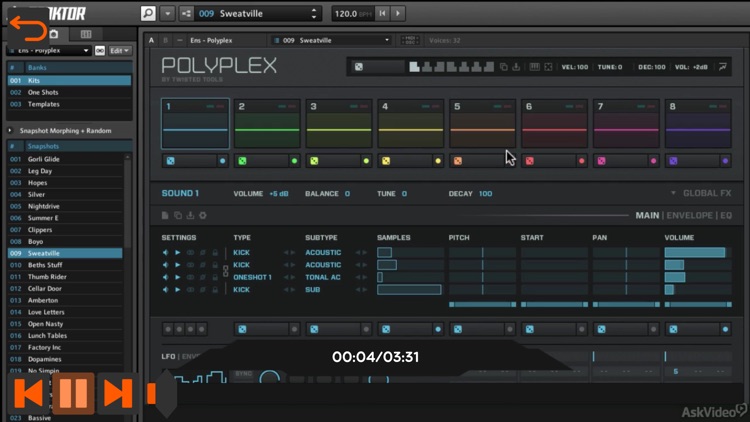Select next subtype for SUB layer
Screen dimensions: 750x422
pyautogui.click(x=365, y=290)
